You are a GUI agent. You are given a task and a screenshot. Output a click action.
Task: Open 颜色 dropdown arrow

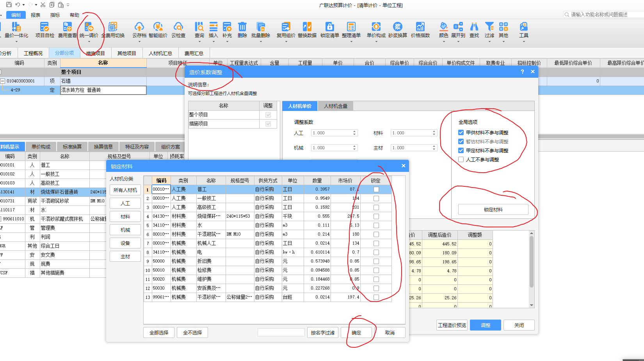(x=443, y=41)
